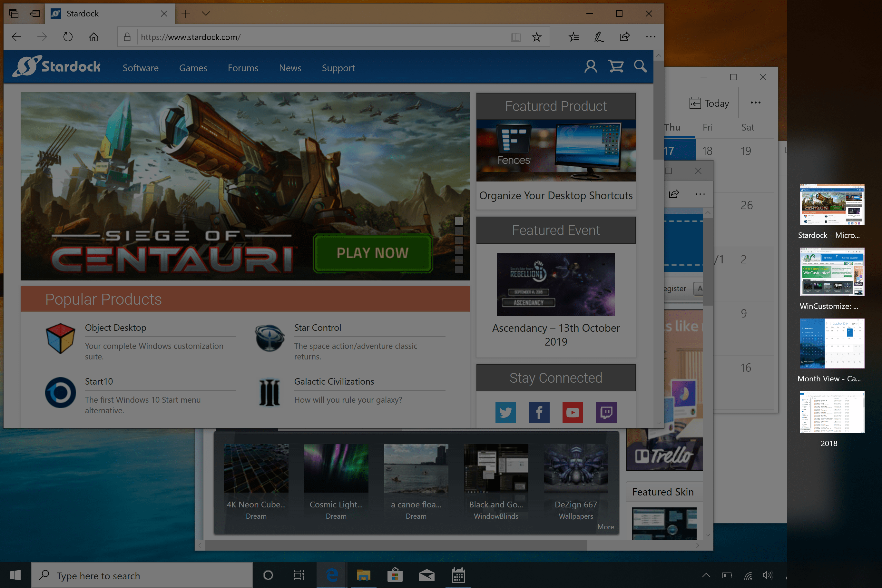The height and width of the screenshot is (588, 882).
Task: Open the Games menu
Action: pyautogui.click(x=193, y=68)
